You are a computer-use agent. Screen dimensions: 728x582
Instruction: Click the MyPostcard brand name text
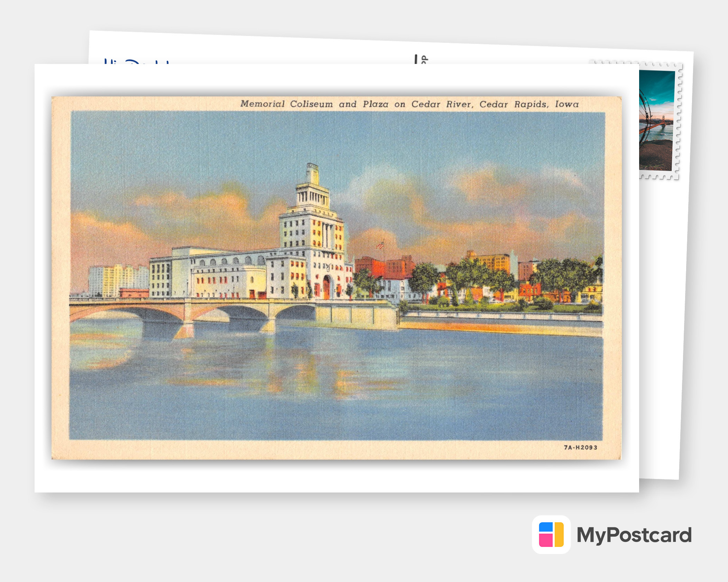(x=634, y=535)
